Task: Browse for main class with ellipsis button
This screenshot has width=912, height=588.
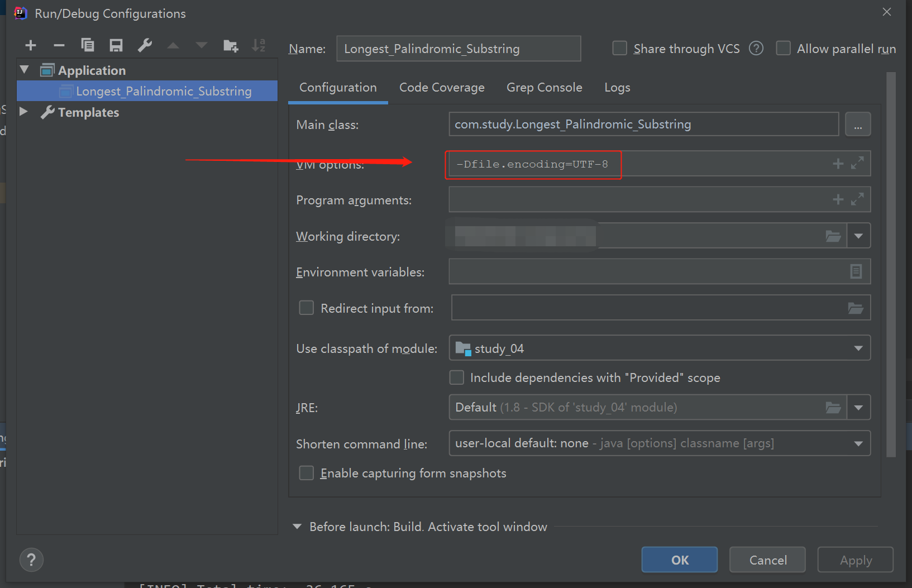Action: coord(858,124)
